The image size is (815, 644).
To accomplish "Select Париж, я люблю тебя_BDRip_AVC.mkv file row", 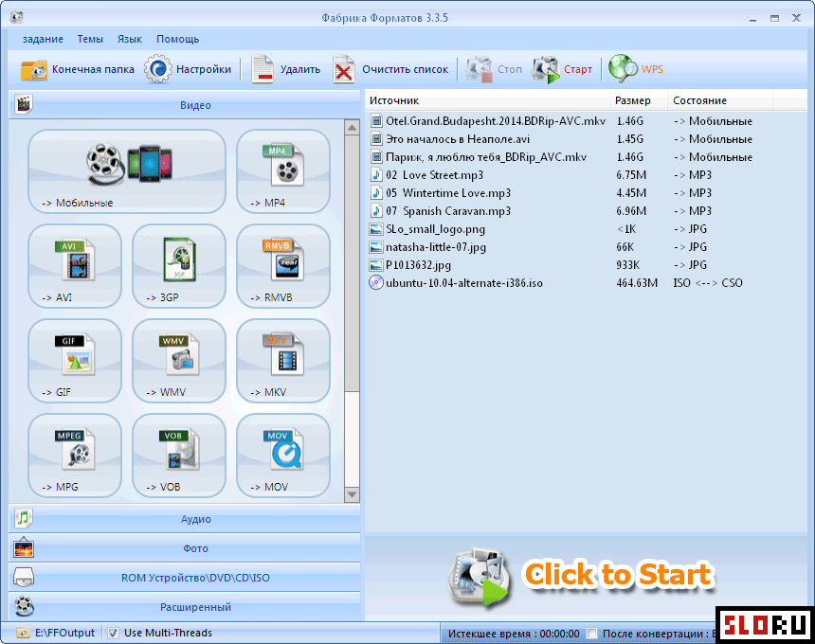I will [x=587, y=157].
